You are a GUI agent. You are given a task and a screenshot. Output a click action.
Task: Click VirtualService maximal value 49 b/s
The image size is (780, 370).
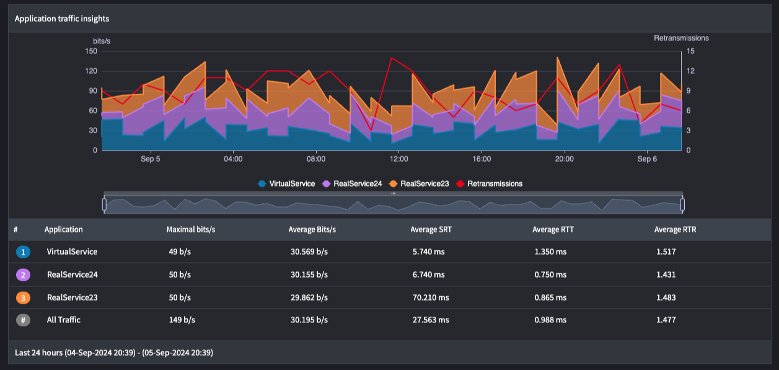pos(180,252)
